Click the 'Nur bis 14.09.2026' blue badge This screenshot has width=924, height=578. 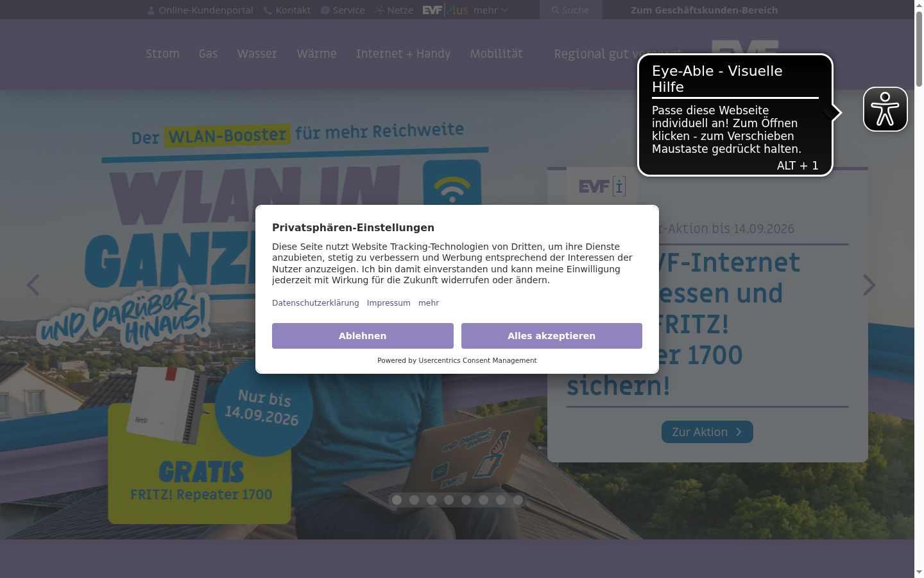tap(263, 407)
